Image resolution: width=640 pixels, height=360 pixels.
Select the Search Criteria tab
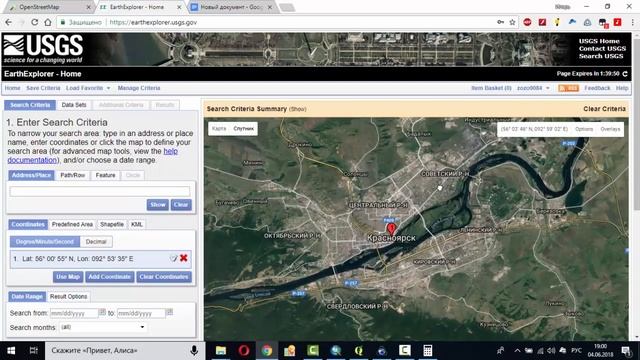[x=30, y=105]
